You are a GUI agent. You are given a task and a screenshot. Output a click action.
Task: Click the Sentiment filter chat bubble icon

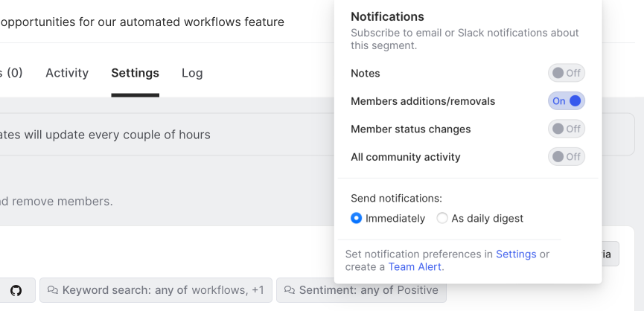pyautogui.click(x=289, y=290)
